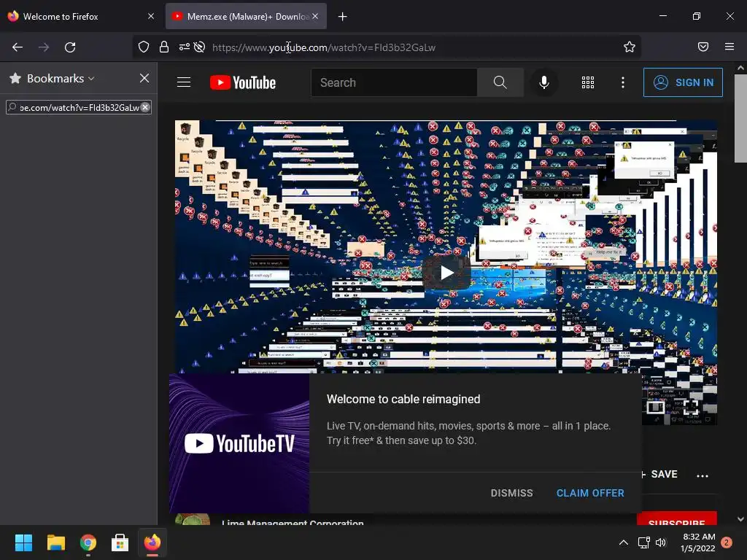
Task: Dismiss the YouTube TV offer
Action: pos(511,493)
